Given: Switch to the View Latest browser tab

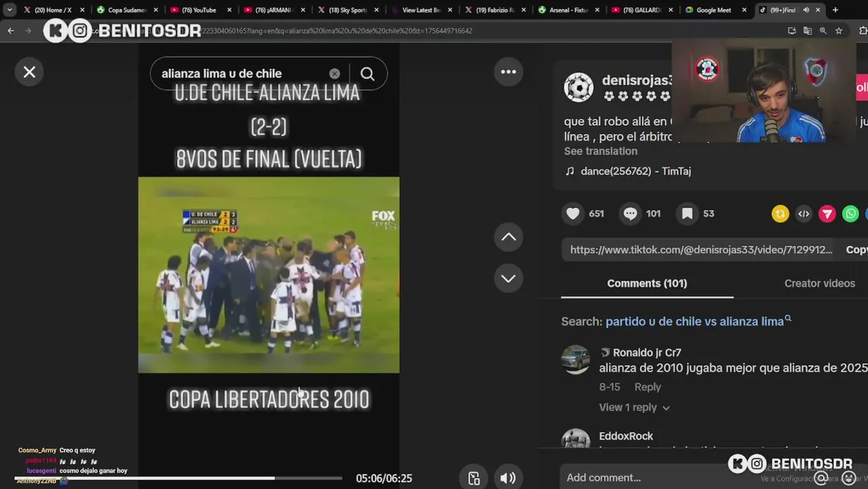Looking at the screenshot, I should tap(421, 10).
